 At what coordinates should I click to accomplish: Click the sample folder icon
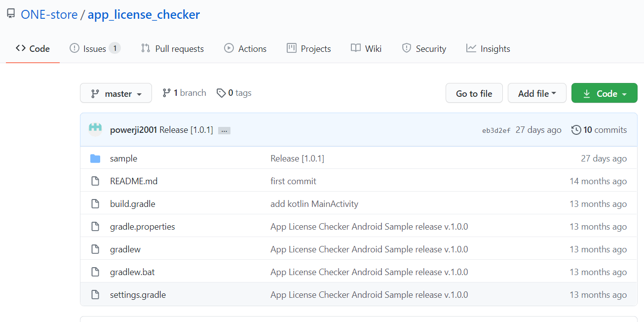click(95, 159)
